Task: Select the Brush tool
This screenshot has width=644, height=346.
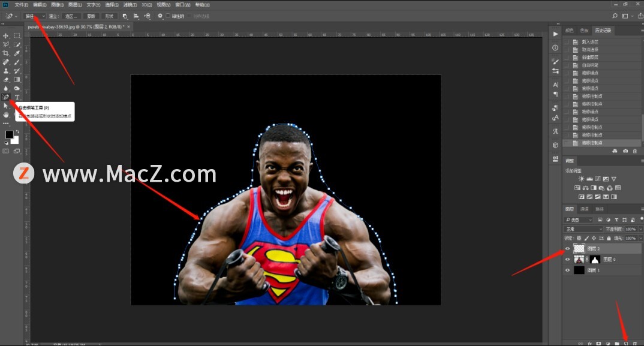Action: click(x=17, y=62)
